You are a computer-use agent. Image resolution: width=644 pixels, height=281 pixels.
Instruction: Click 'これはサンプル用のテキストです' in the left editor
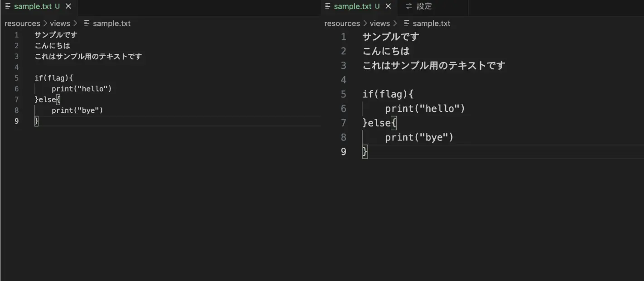88,57
